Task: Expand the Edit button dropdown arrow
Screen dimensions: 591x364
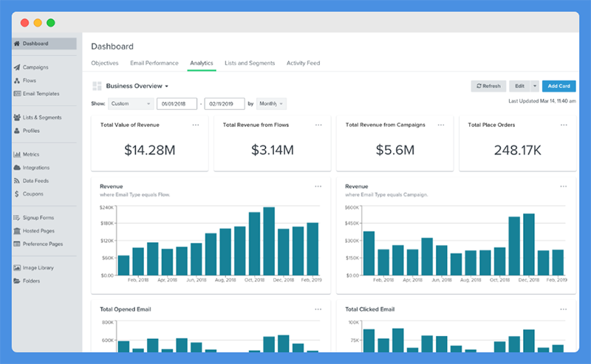Action: coord(534,86)
